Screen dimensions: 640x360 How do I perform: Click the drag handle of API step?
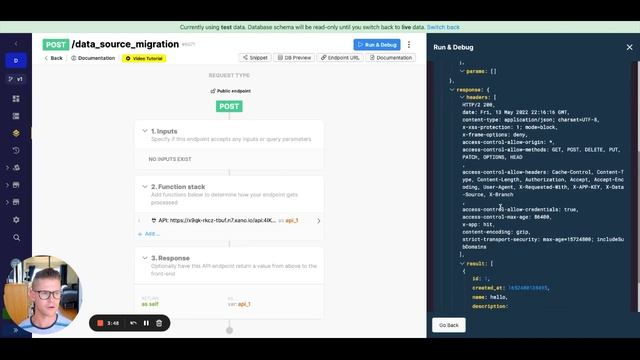click(x=140, y=220)
